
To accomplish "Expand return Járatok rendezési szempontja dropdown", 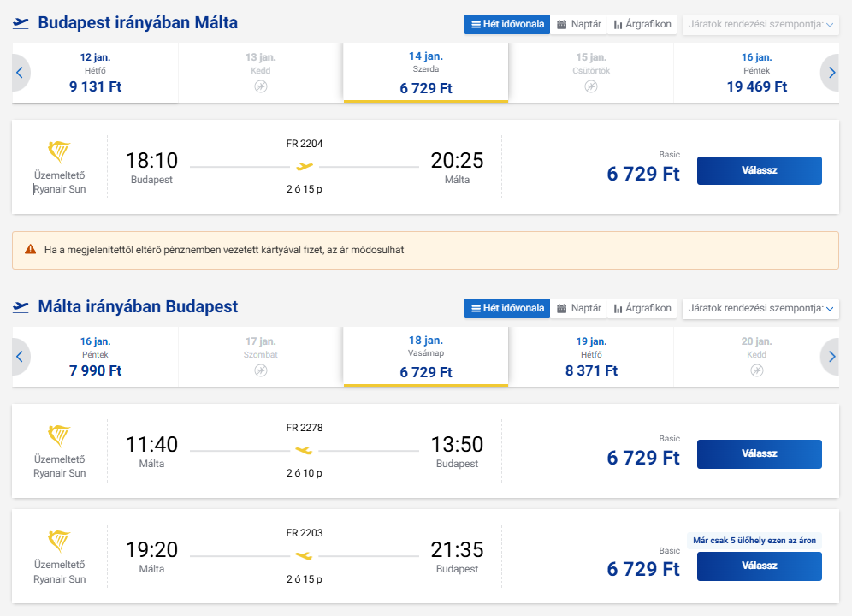I will pos(760,308).
